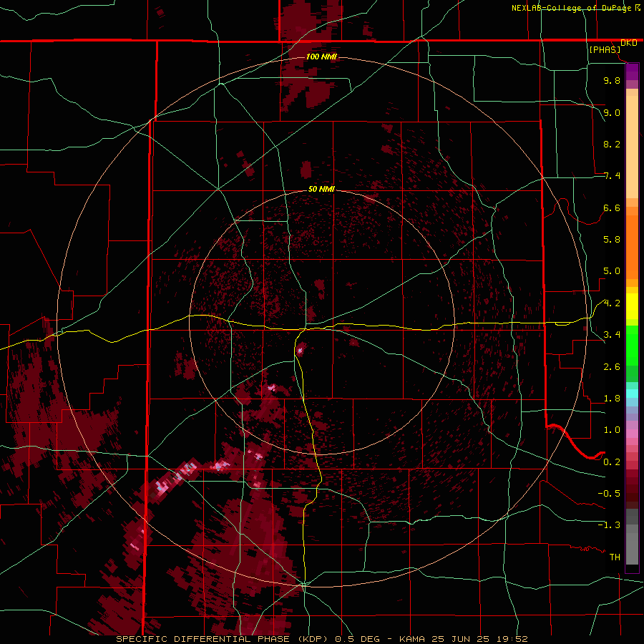Click the "-0.5" color scale value

coord(609,493)
